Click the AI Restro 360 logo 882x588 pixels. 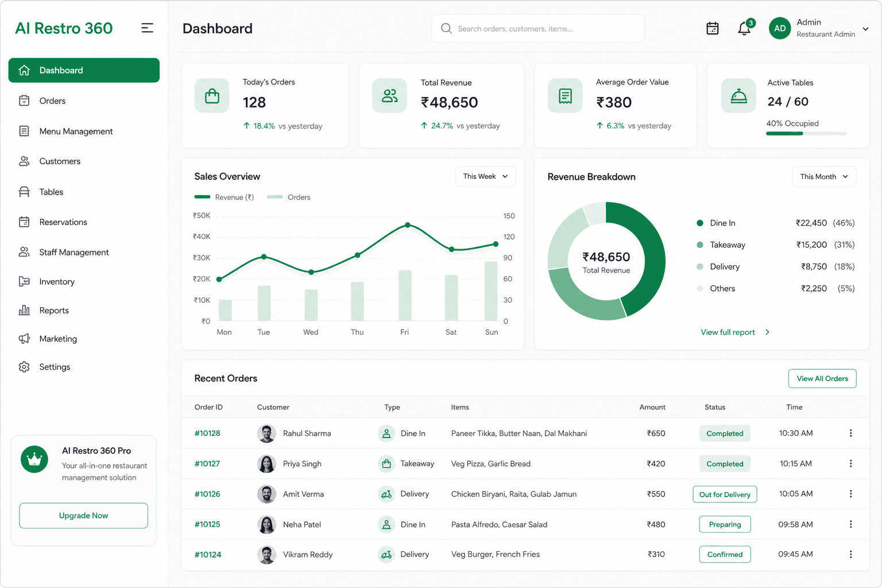click(x=64, y=28)
